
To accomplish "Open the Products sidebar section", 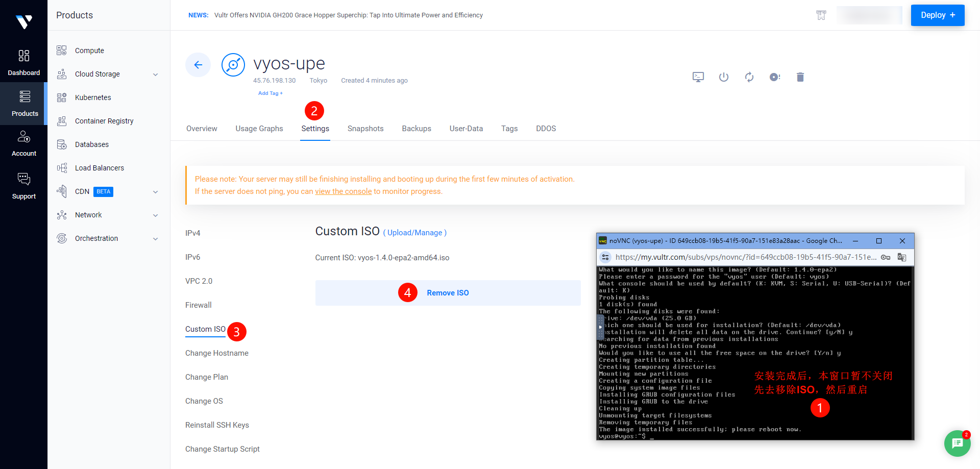I will [x=24, y=104].
